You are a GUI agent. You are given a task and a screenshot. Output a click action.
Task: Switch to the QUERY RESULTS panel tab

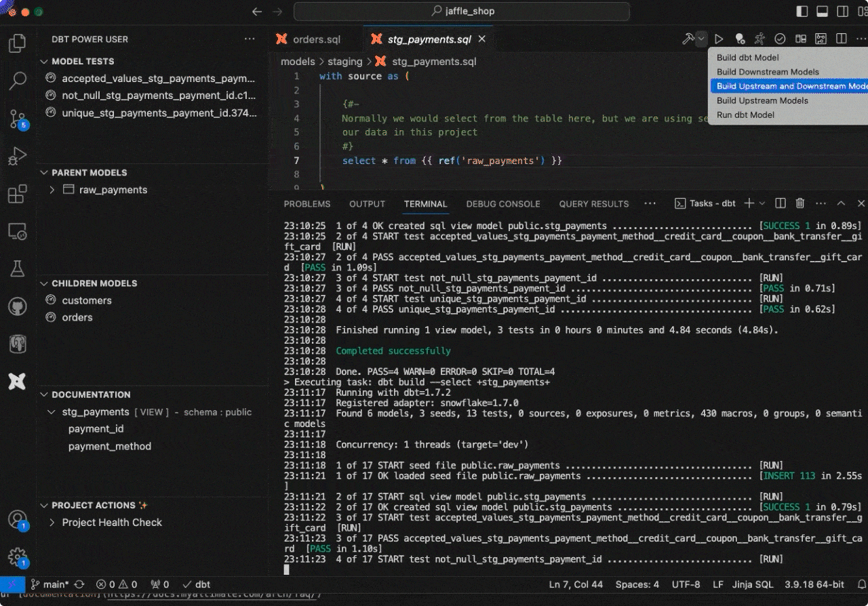point(594,203)
